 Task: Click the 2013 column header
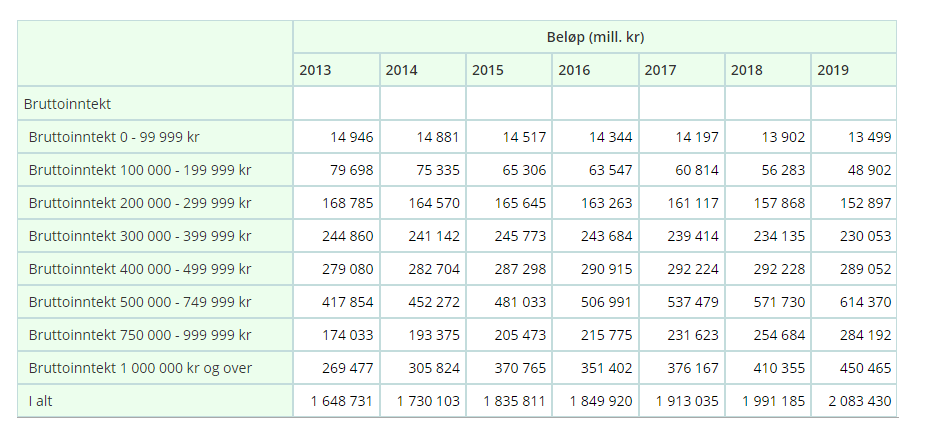pyautogui.click(x=315, y=70)
